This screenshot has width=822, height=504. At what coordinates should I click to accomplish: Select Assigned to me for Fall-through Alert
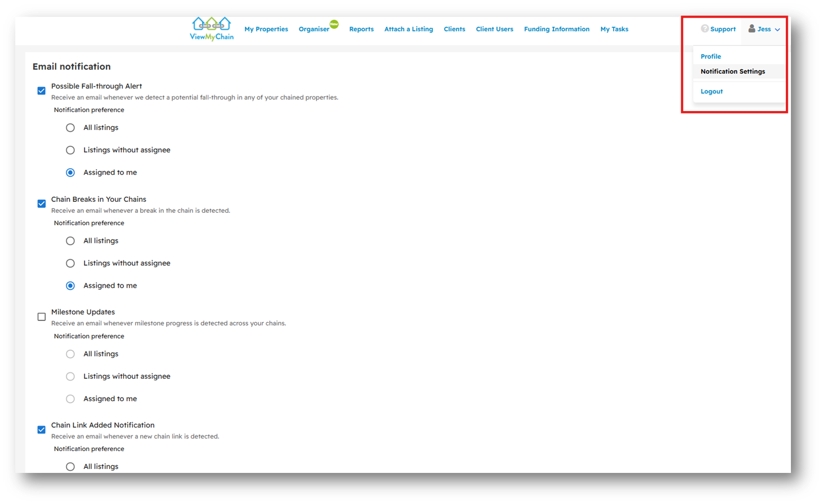pos(70,173)
